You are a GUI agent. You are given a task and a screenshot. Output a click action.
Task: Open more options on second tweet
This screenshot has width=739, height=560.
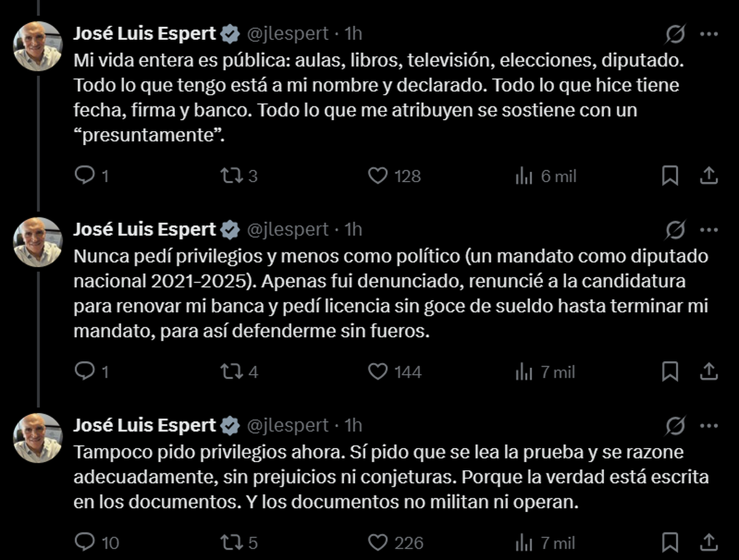click(x=709, y=230)
